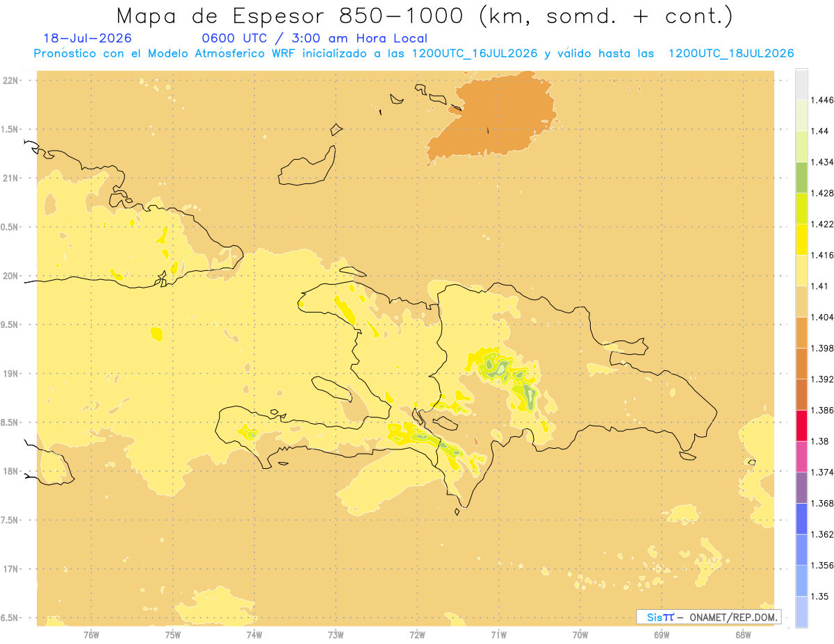834x644 pixels.
Task: Click the time label "0600 UTC / 3:00 am Hora Local"
Action: tap(314, 38)
